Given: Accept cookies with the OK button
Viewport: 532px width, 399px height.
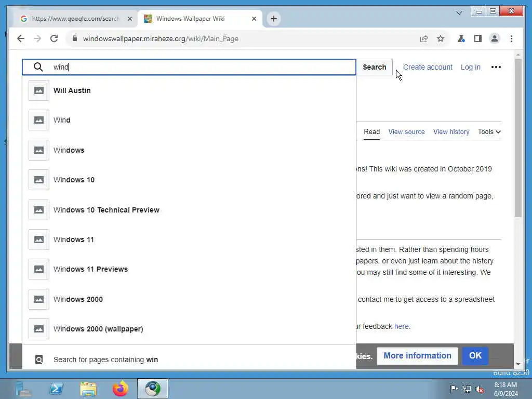Looking at the screenshot, I should point(475,355).
